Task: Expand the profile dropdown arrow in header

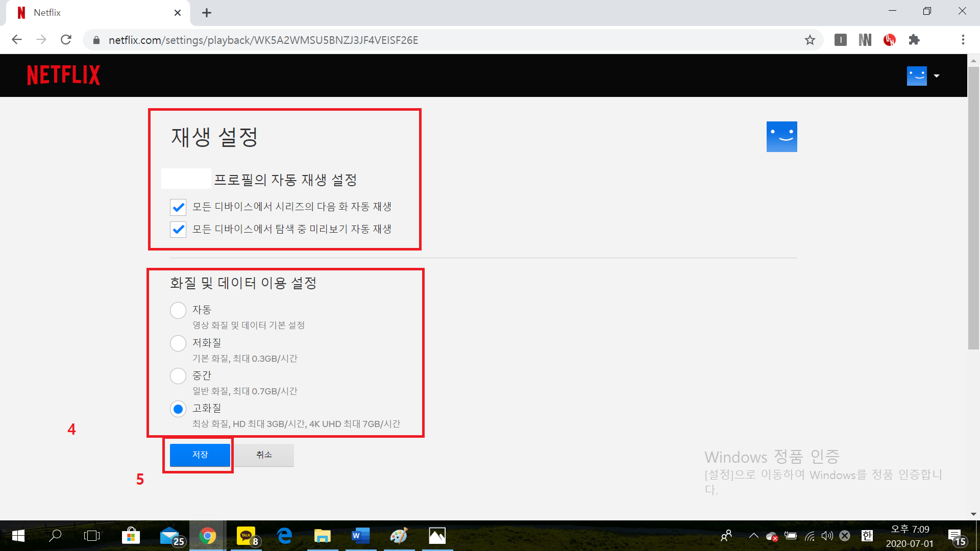Action: pos(937,76)
